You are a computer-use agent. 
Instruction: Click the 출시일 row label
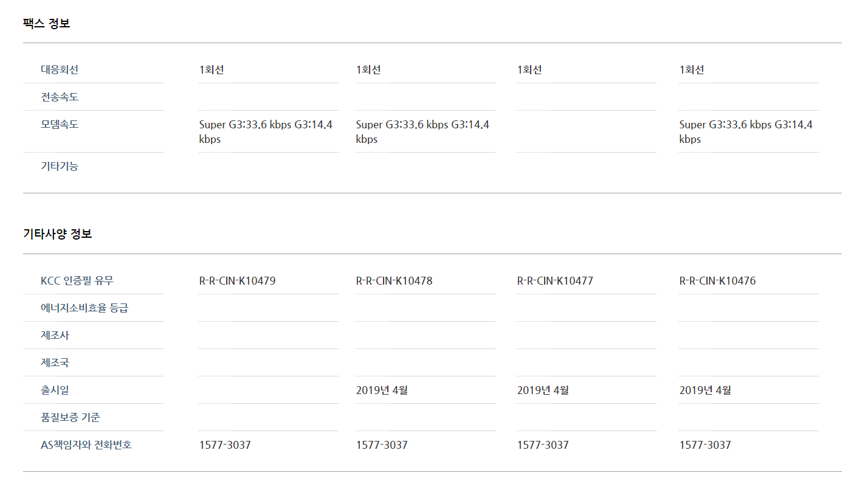point(55,390)
